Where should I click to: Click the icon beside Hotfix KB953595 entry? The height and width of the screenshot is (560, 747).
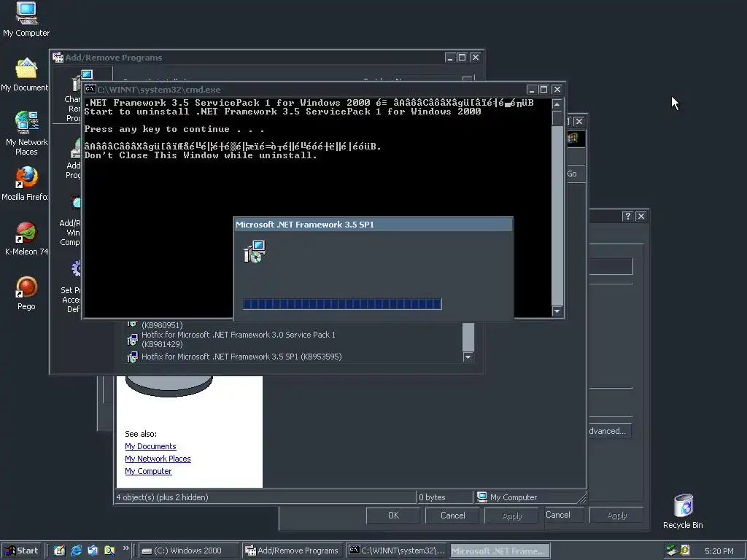coord(133,357)
